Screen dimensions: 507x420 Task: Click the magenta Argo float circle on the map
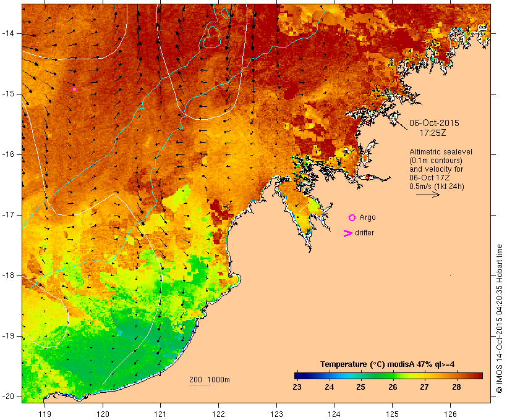74,89
